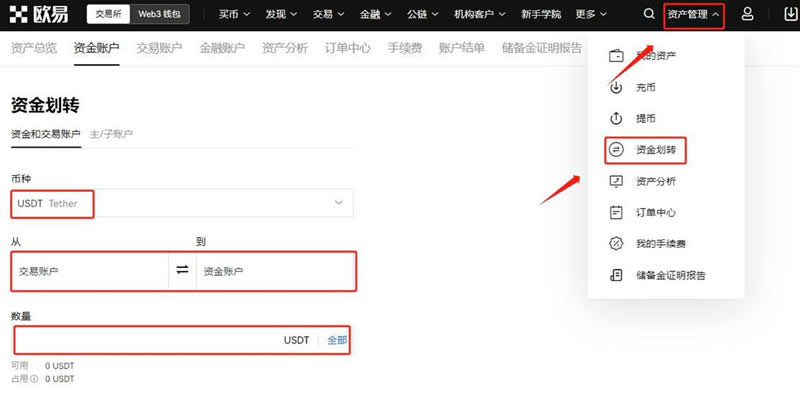Select 提币 withdraw icon in menu
Image resolution: width=800 pixels, height=399 pixels.
tap(616, 119)
